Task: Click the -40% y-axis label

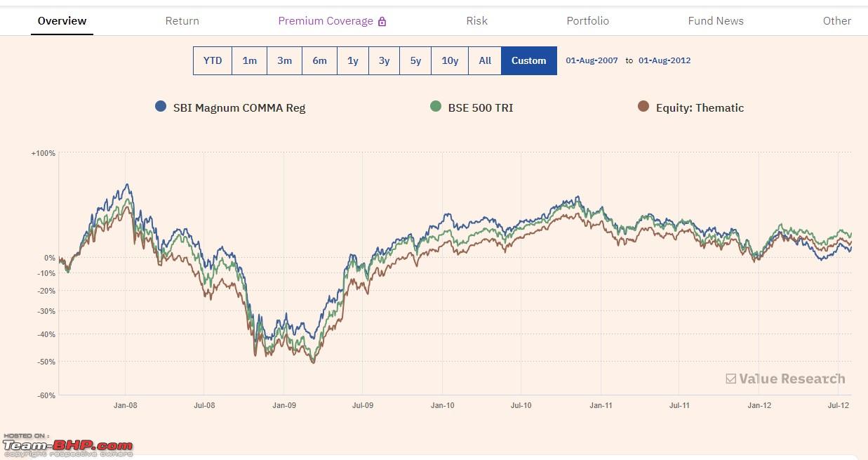Action: [x=46, y=334]
